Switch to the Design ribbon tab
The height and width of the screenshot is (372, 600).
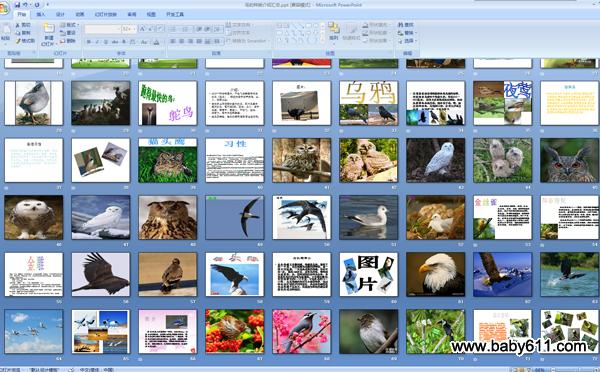[x=60, y=15]
